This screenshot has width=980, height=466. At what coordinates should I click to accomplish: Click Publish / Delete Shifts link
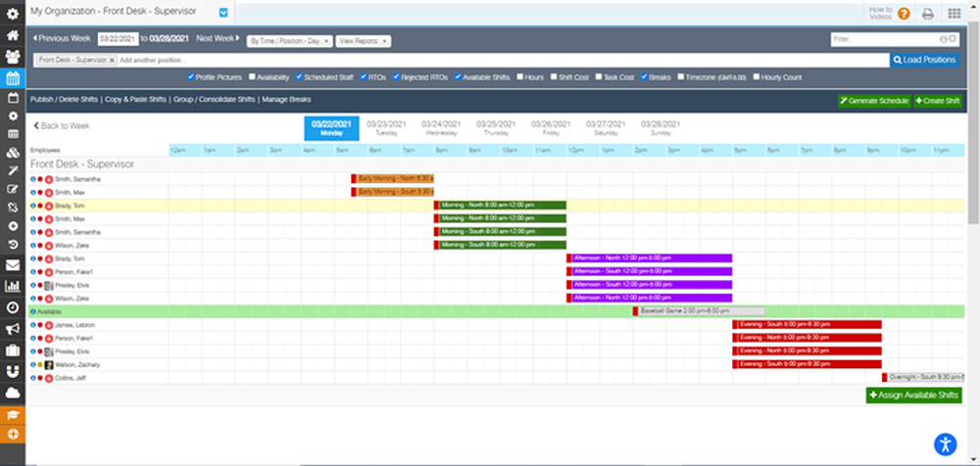[64, 99]
